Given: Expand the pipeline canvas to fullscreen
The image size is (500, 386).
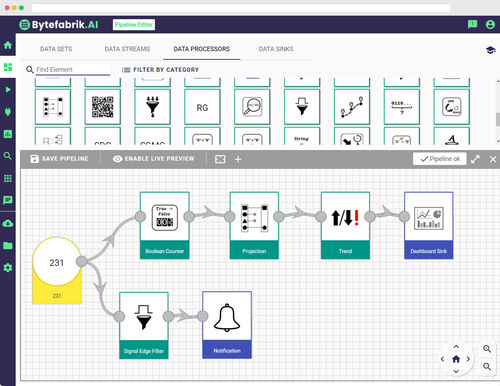Looking at the screenshot, I should pos(475,159).
